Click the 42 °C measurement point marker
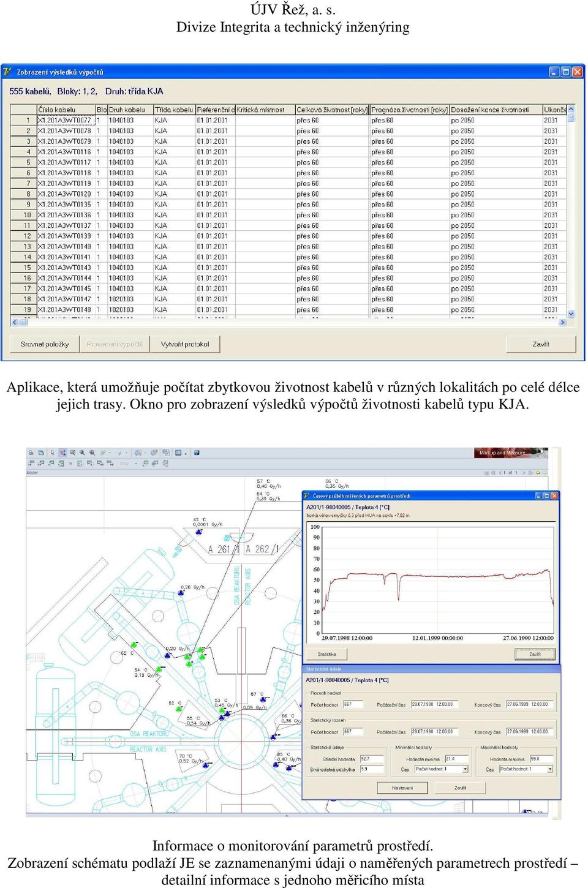 [198, 532]
